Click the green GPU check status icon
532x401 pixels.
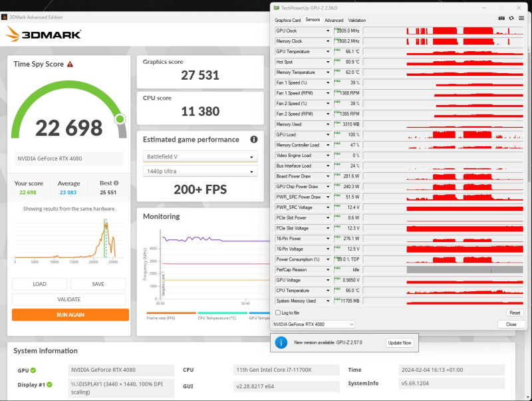[33, 370]
